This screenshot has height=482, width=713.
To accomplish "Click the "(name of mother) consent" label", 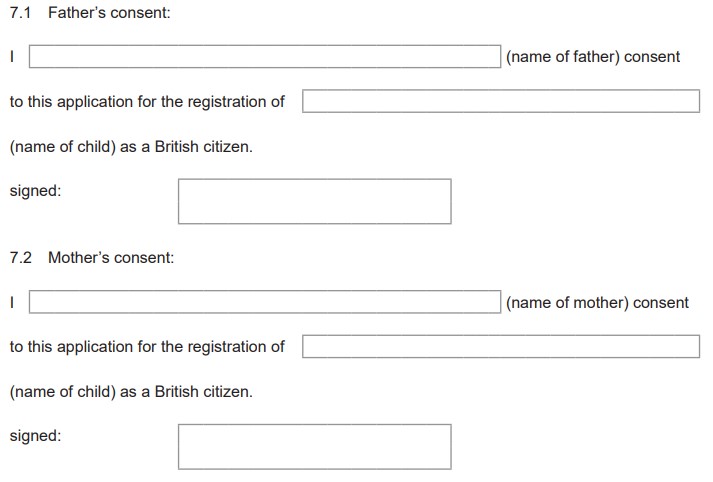I will [597, 302].
